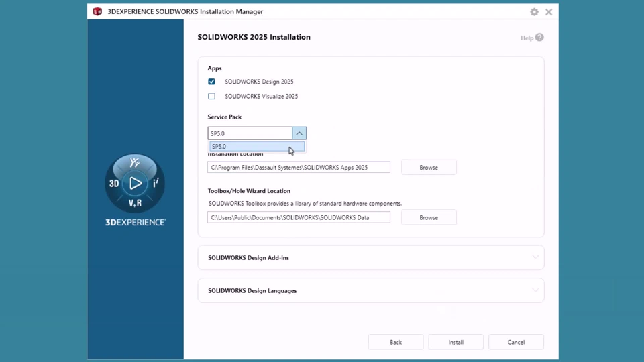Image resolution: width=644 pixels, height=362 pixels.
Task: Click the Service Pack combo box field
Action: click(250, 133)
